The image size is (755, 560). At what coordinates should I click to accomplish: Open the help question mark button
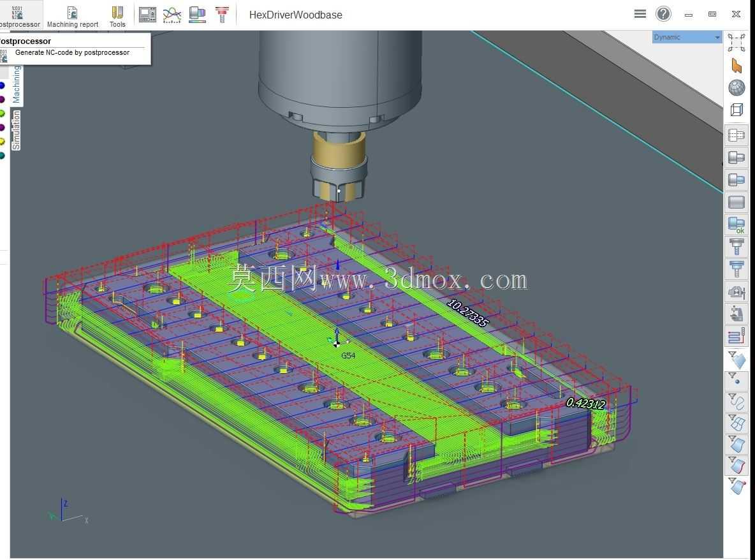pyautogui.click(x=664, y=14)
